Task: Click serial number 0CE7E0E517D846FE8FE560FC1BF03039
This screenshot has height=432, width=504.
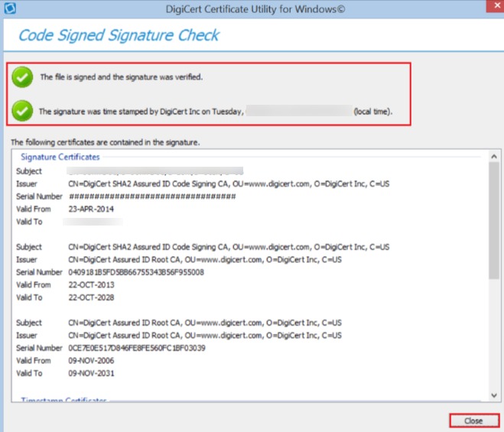Action: point(137,348)
